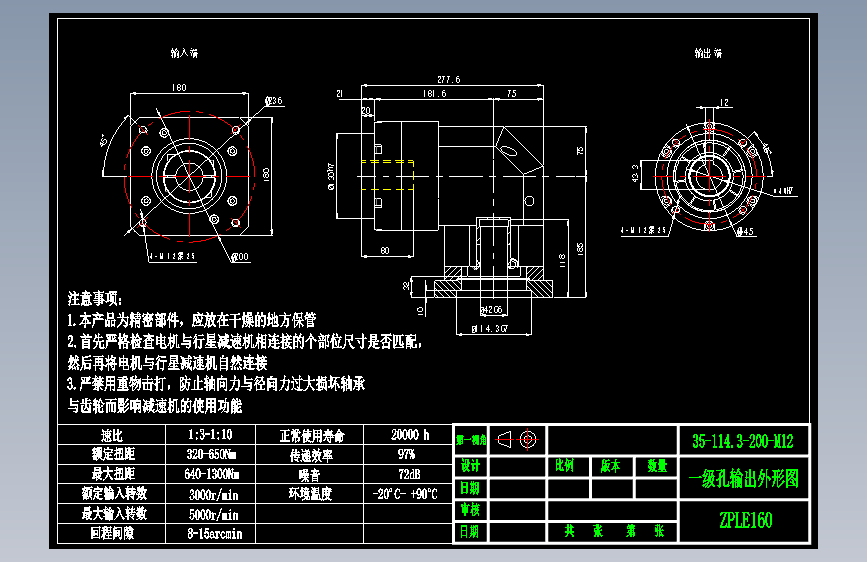The height and width of the screenshot is (562, 867).
Task: Click the 环境温度 cell
Action: point(310,494)
